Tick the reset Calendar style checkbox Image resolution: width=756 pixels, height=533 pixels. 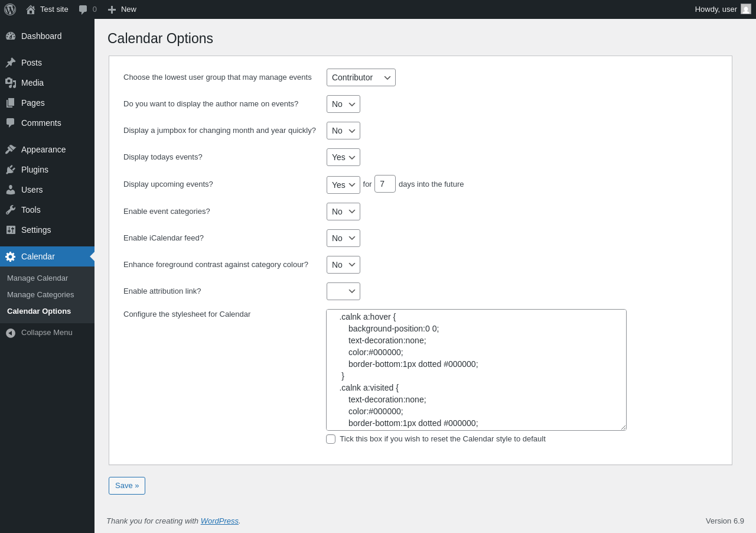click(331, 439)
